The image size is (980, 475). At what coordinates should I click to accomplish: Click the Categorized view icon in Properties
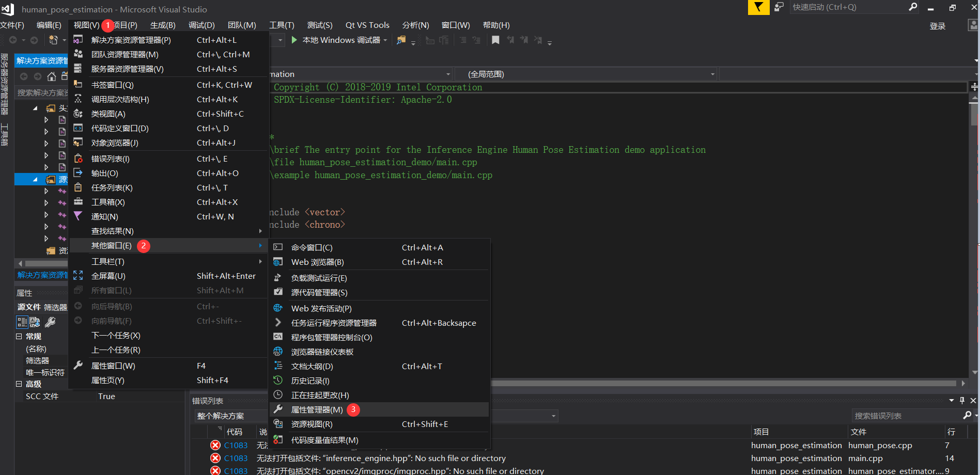[22, 322]
